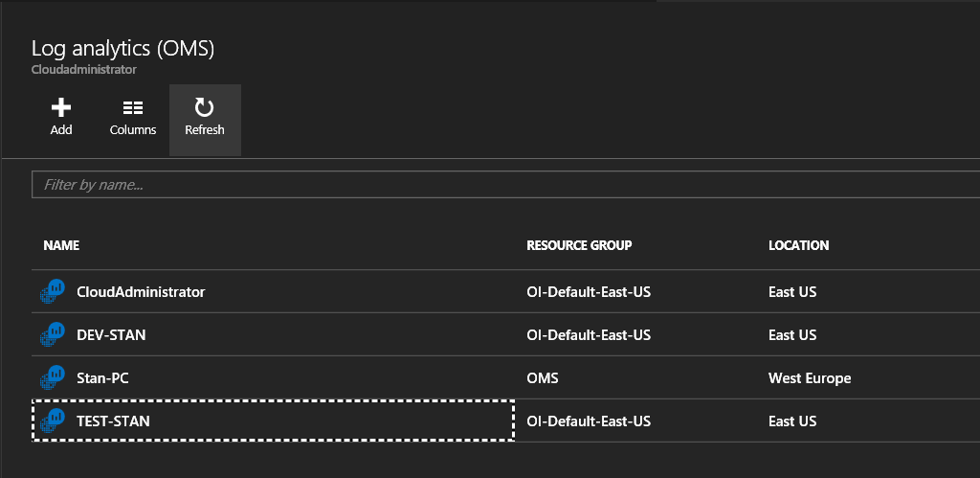The image size is (980, 478).
Task: Click TEST-STAN's East US location cell
Action: click(792, 421)
